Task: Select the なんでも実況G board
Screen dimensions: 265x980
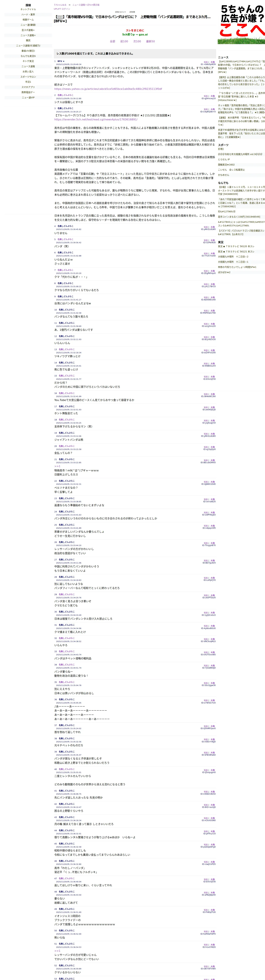Action: pyautogui.click(x=28, y=56)
